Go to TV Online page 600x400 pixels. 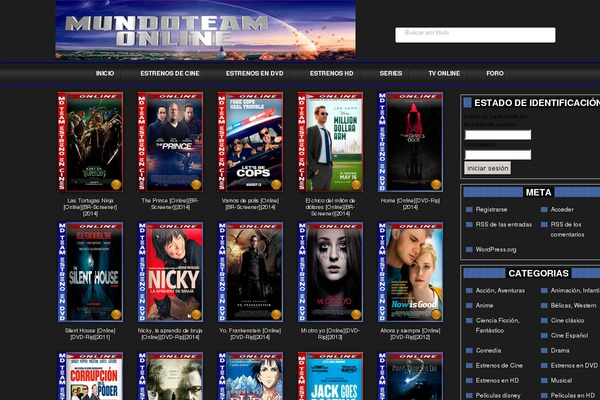click(x=444, y=73)
